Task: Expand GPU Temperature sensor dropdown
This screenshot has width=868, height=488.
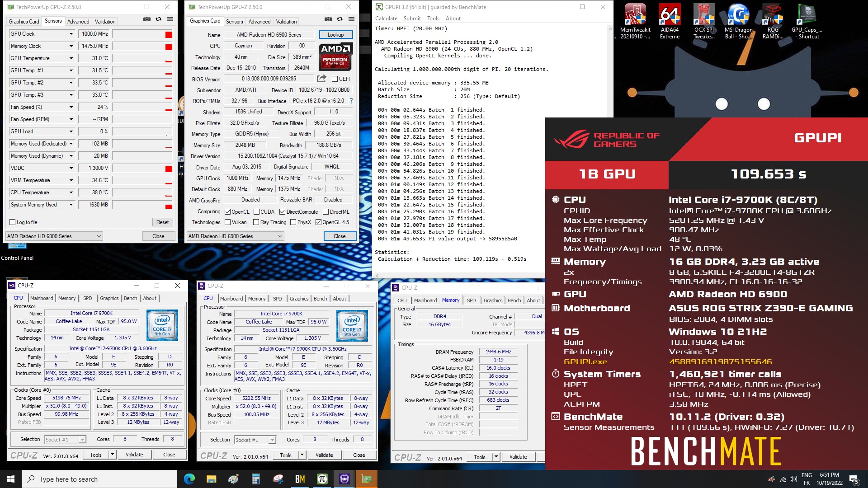Action: pyautogui.click(x=71, y=58)
